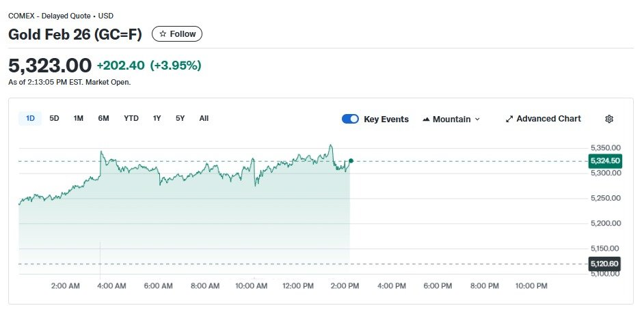Viewport: 644px width, 310px height.
Task: Click the current price label 5,324.50
Action: [604, 161]
